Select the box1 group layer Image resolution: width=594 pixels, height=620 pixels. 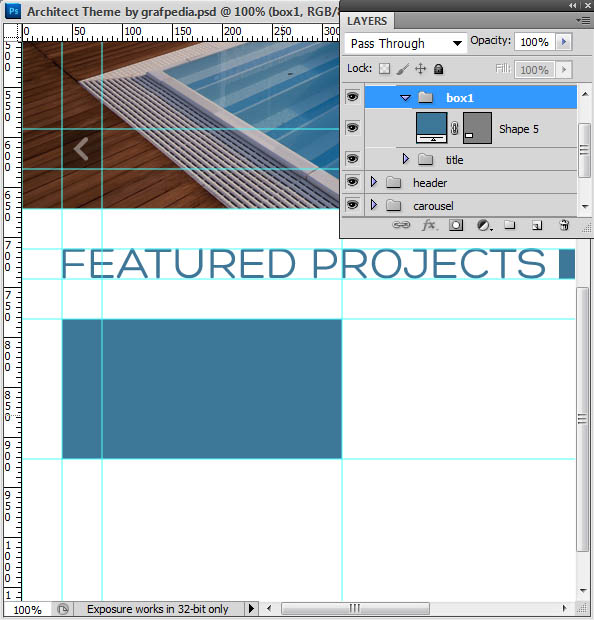tap(470, 97)
